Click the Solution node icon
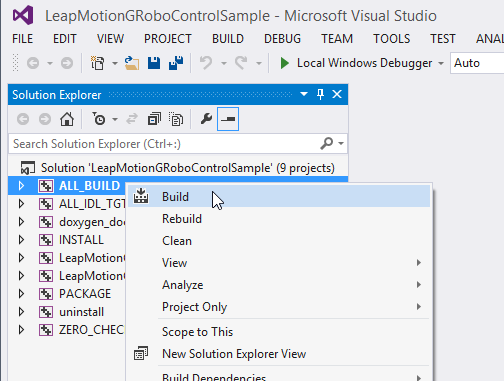 coord(28,168)
